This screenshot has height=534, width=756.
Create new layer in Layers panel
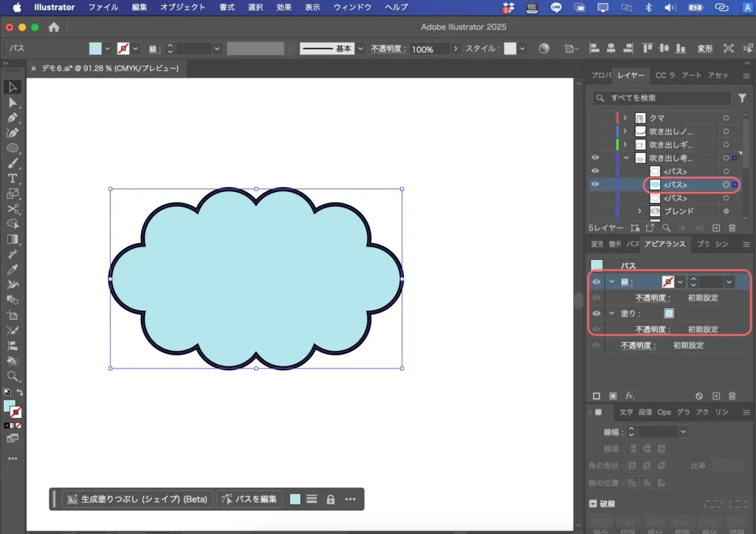pos(715,228)
